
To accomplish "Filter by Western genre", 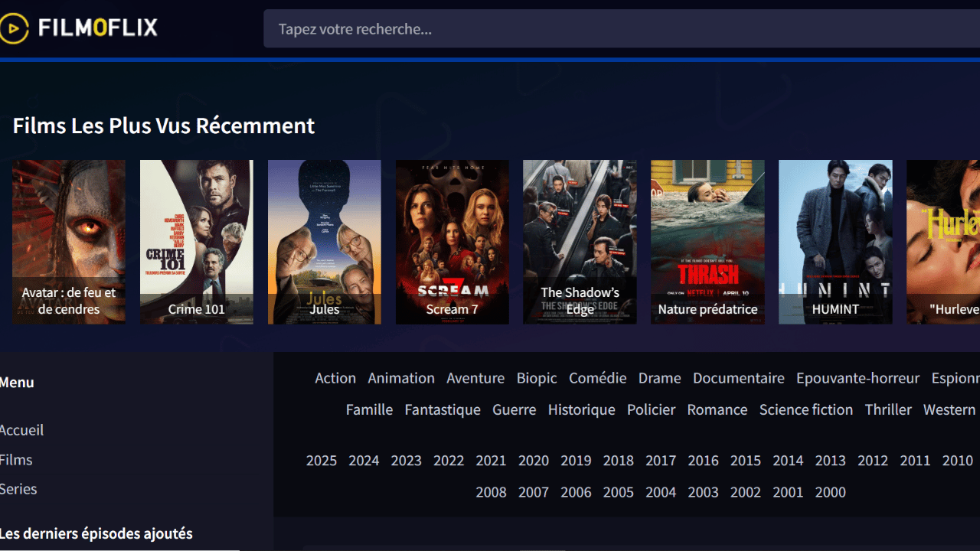I will (949, 409).
